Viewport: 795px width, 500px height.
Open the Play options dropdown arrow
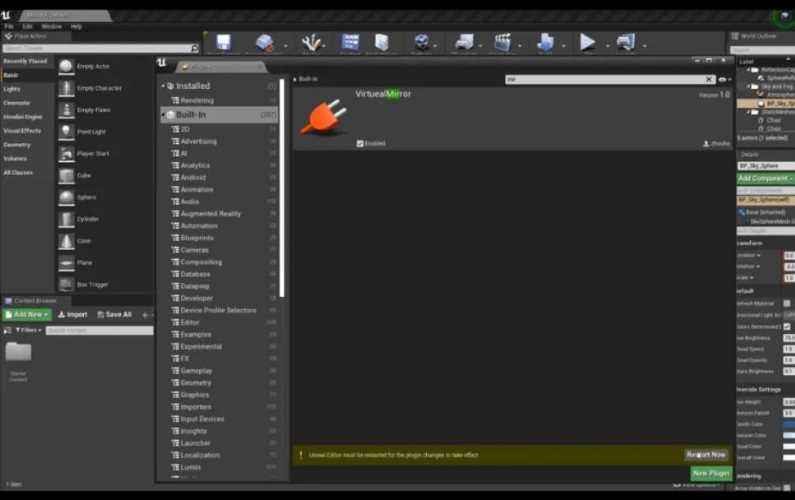tap(607, 46)
